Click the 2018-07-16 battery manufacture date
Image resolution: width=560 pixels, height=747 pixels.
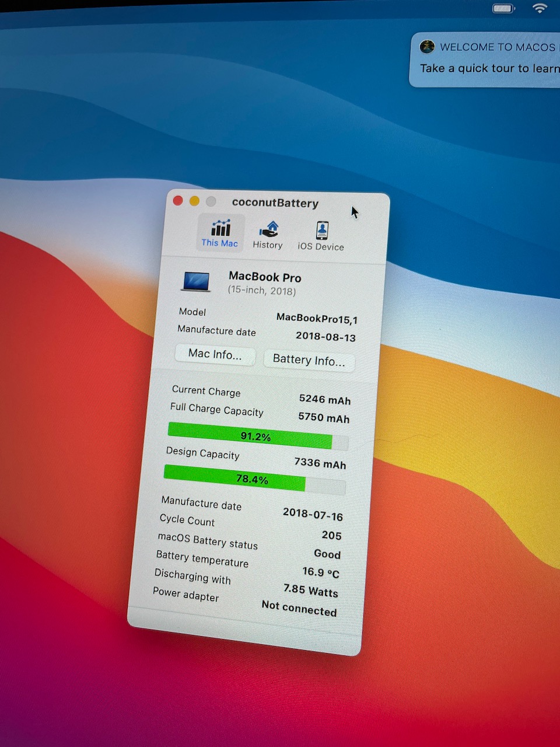313,514
